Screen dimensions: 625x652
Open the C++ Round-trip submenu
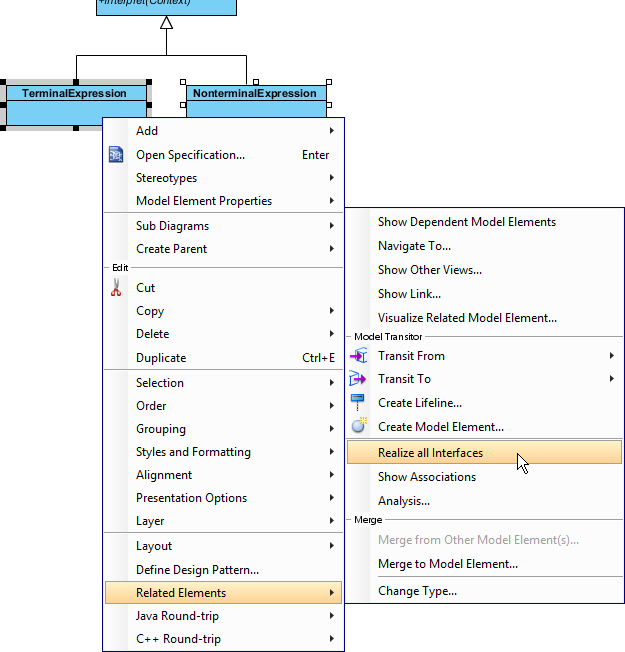[223, 639]
